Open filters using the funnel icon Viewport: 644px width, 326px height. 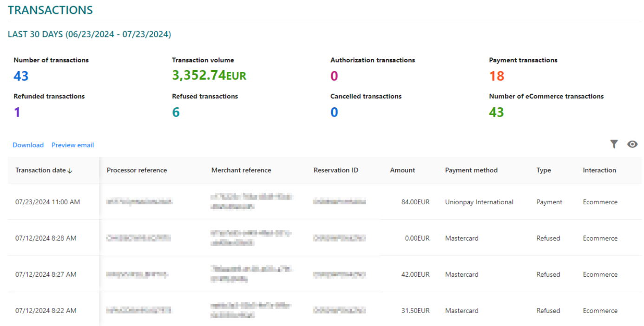614,144
